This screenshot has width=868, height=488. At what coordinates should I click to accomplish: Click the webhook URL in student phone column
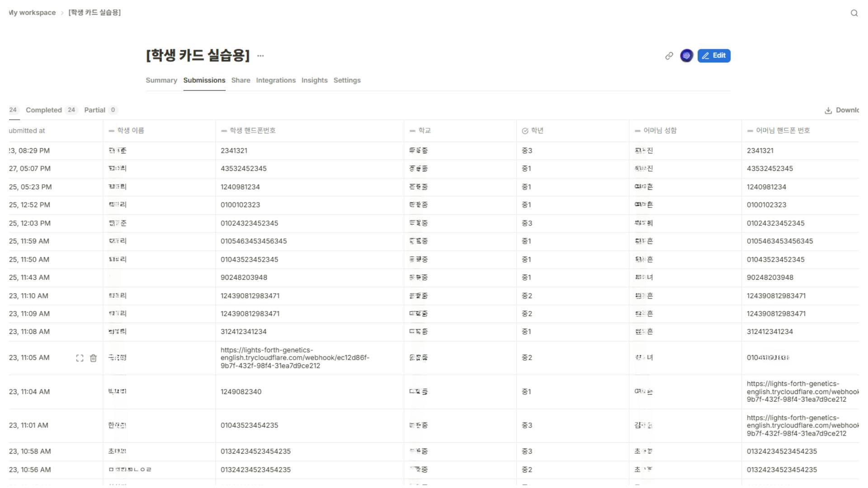click(295, 358)
